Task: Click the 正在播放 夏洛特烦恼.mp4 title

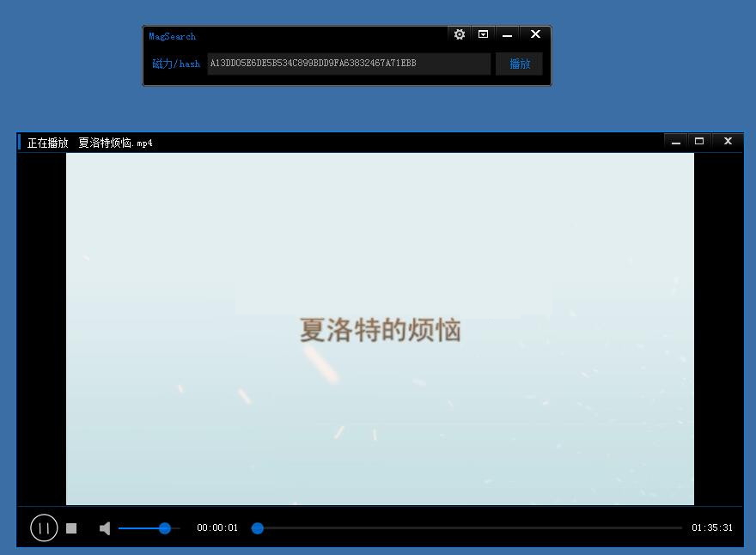Action: tap(89, 143)
